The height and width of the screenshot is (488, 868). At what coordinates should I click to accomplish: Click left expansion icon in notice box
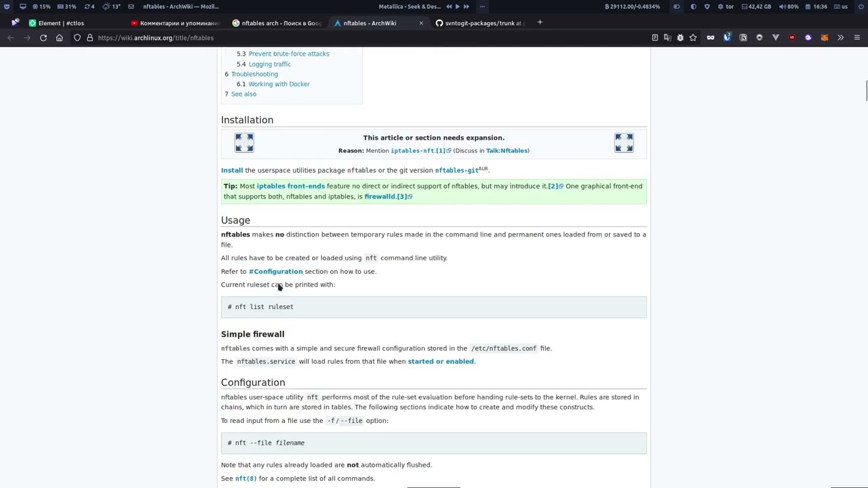(244, 142)
